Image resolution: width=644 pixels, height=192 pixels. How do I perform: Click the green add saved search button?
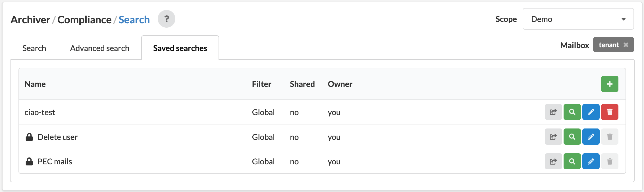tap(610, 84)
